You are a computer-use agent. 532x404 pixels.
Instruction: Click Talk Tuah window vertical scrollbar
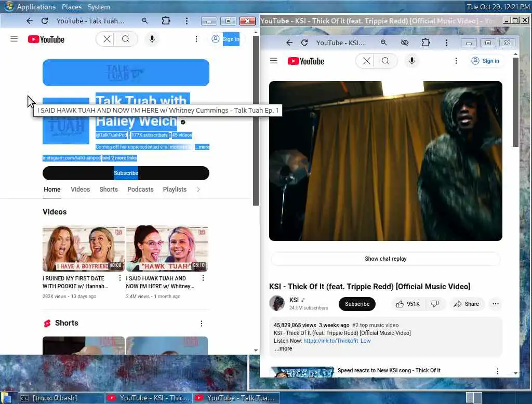[256, 120]
